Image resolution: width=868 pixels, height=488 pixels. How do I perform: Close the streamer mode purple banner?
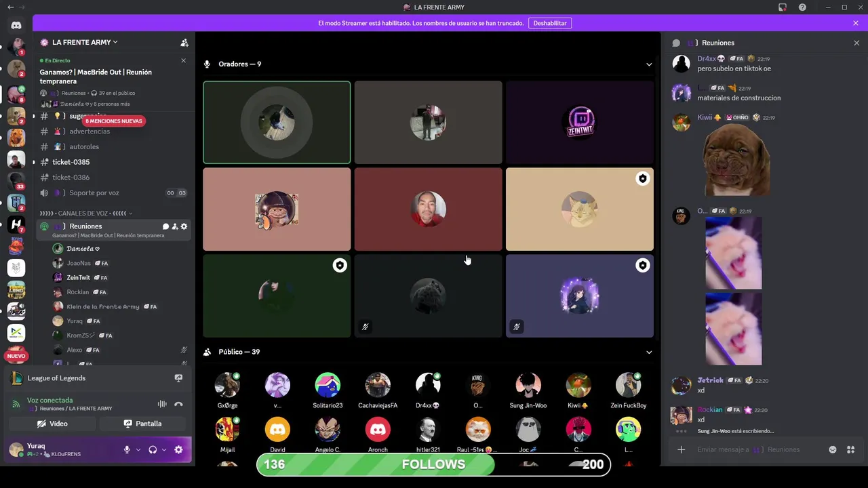click(856, 23)
